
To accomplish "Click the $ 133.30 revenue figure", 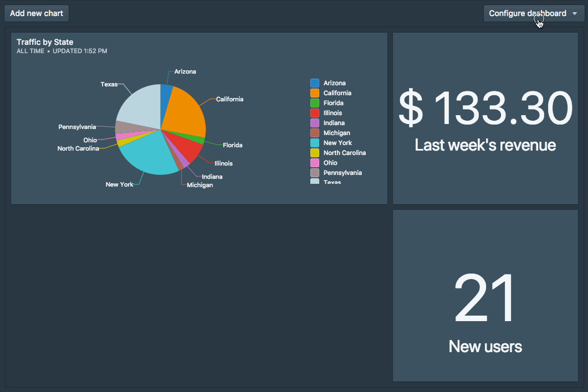I will coord(485,108).
